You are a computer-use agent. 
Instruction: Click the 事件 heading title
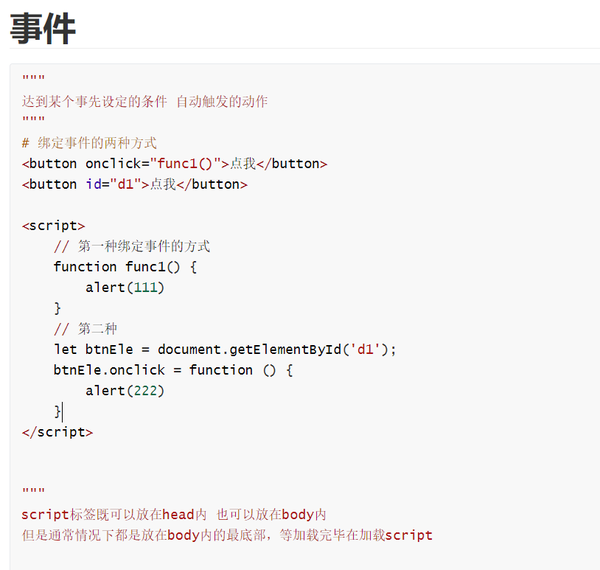[42, 28]
